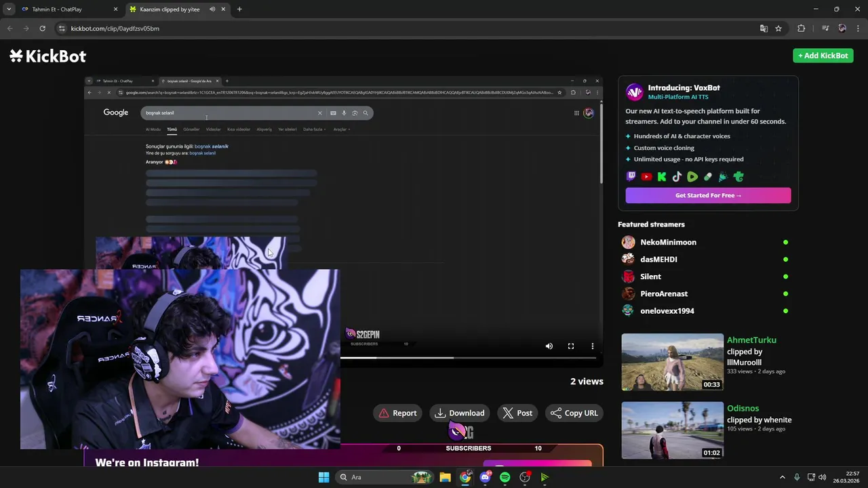The image size is (868, 488).
Task: Click the address bar URL
Action: point(115,28)
